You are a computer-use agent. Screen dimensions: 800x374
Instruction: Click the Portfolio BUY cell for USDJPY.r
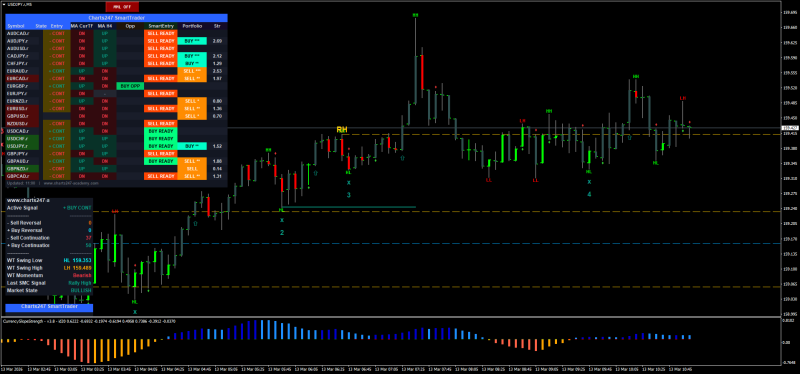click(192, 146)
